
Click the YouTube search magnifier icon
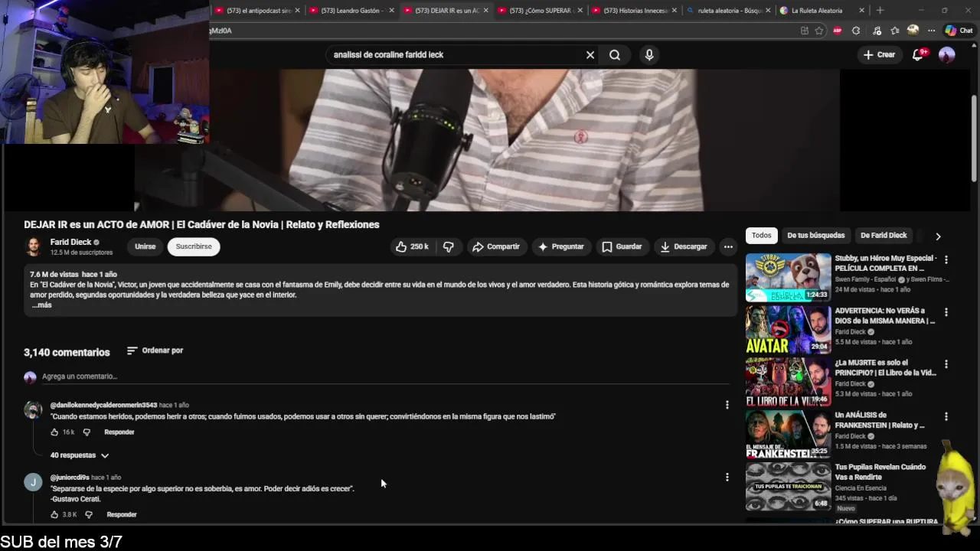coord(615,55)
